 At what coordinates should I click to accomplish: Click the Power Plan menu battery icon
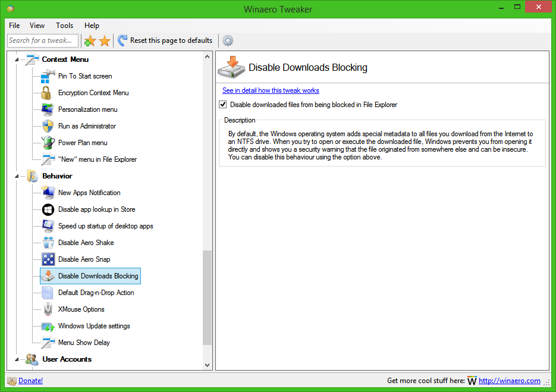click(48, 143)
